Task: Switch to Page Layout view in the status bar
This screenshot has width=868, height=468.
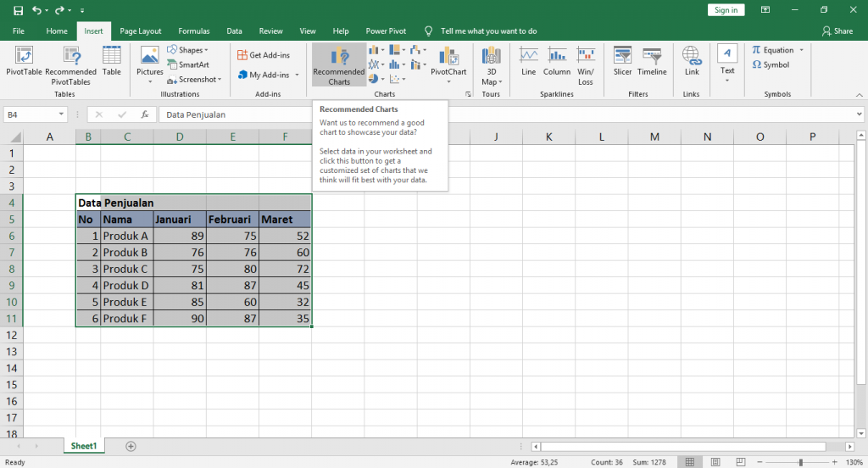Action: coord(716,462)
